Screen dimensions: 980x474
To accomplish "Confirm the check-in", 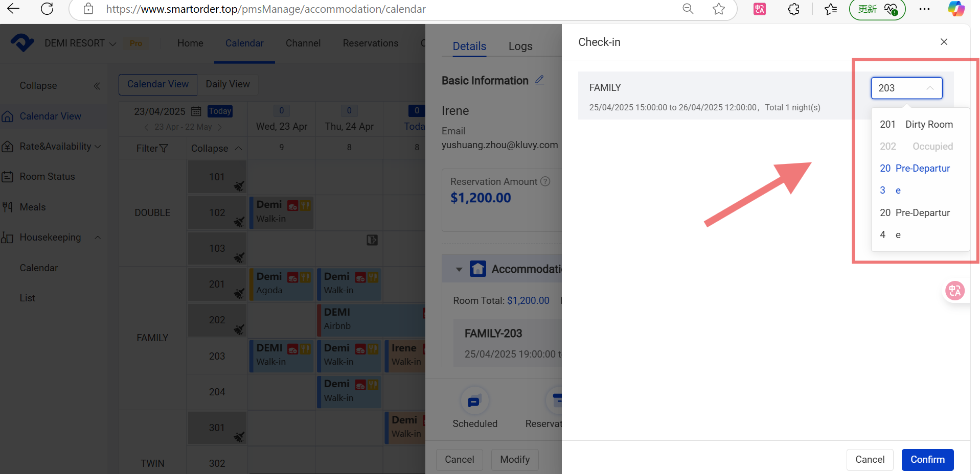I will pyautogui.click(x=927, y=459).
